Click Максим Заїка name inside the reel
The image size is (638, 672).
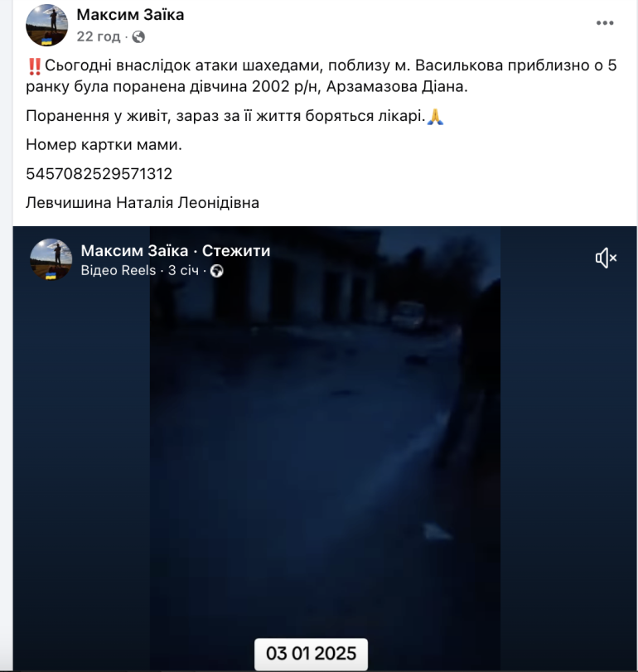click(134, 251)
